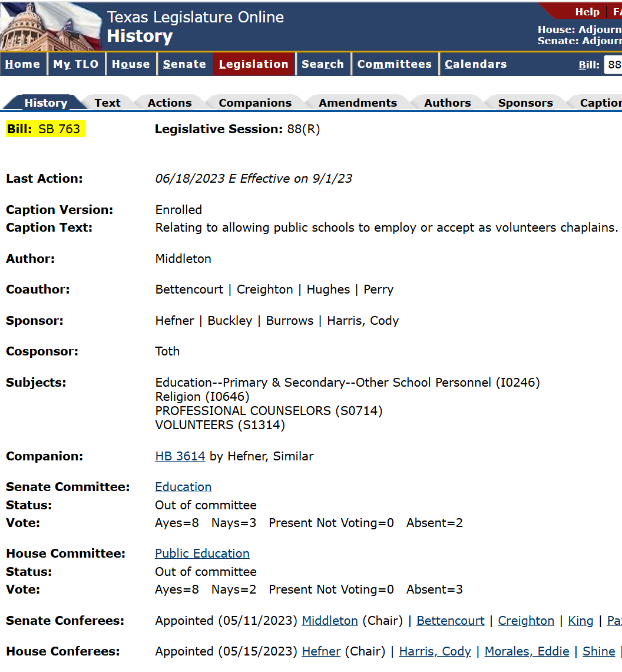
Task: Click into the Bill number input field
Action: [613, 65]
